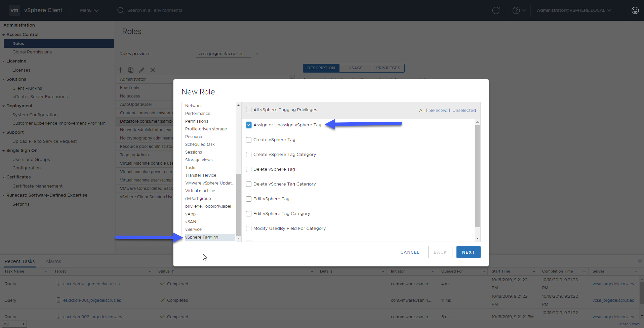Screen dimensions: 644x328
Task: Expand the Menu dropdown
Action: click(89, 10)
